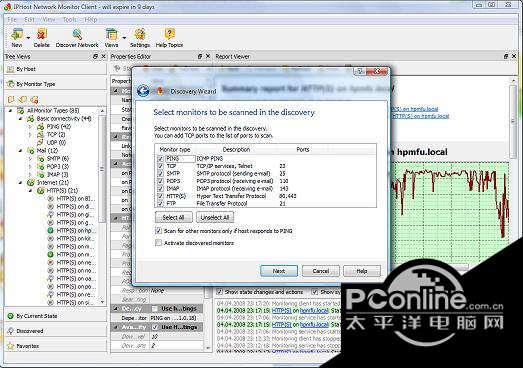Open the Help menu
The image size is (523, 368).
(90, 20)
